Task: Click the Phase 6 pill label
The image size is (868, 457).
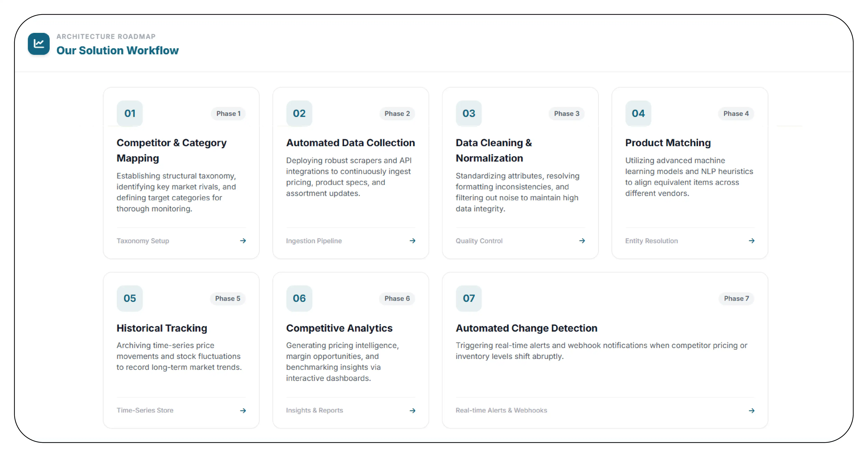Action: click(x=397, y=298)
